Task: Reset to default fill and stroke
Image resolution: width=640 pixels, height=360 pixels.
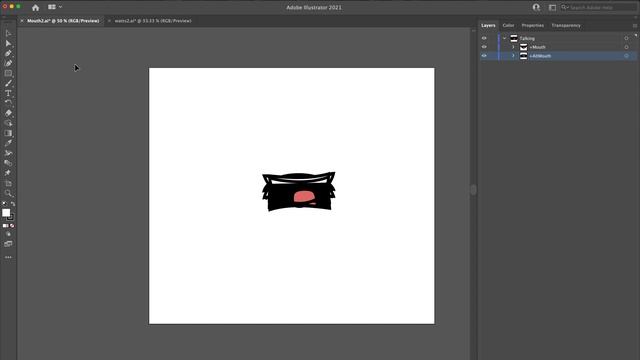Action: (4, 204)
